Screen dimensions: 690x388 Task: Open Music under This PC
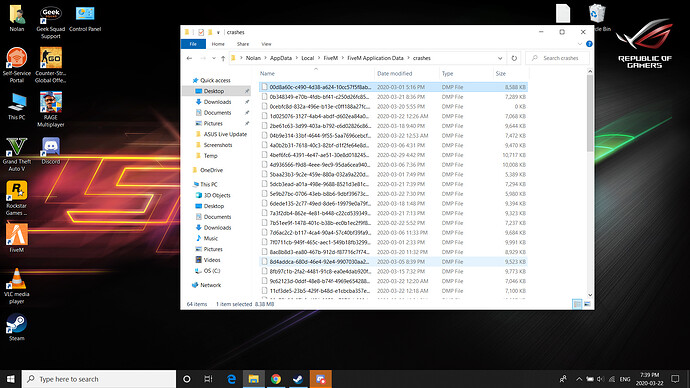(x=210, y=238)
